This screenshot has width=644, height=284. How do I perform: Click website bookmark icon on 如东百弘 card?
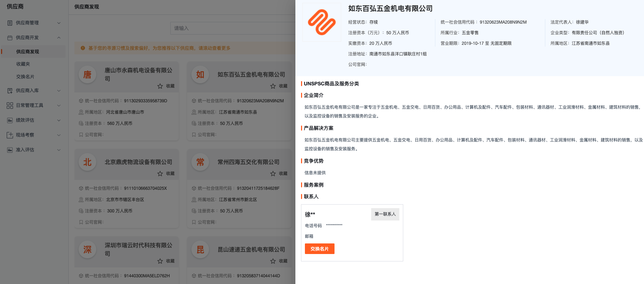tap(194, 135)
